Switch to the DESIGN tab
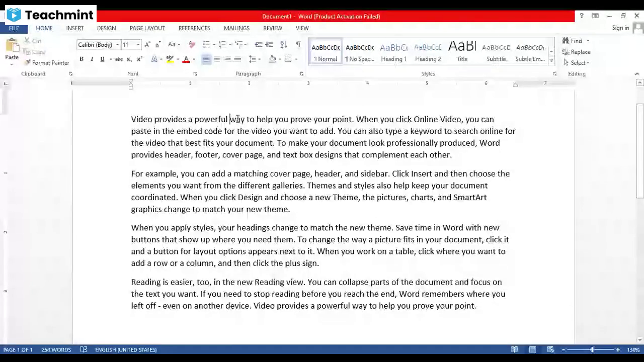 coord(106,28)
